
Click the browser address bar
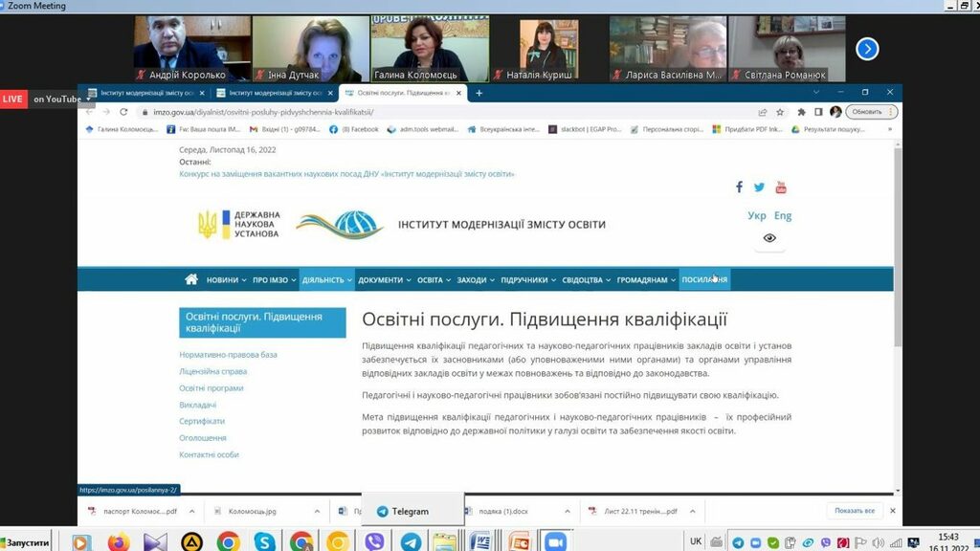(x=431, y=112)
